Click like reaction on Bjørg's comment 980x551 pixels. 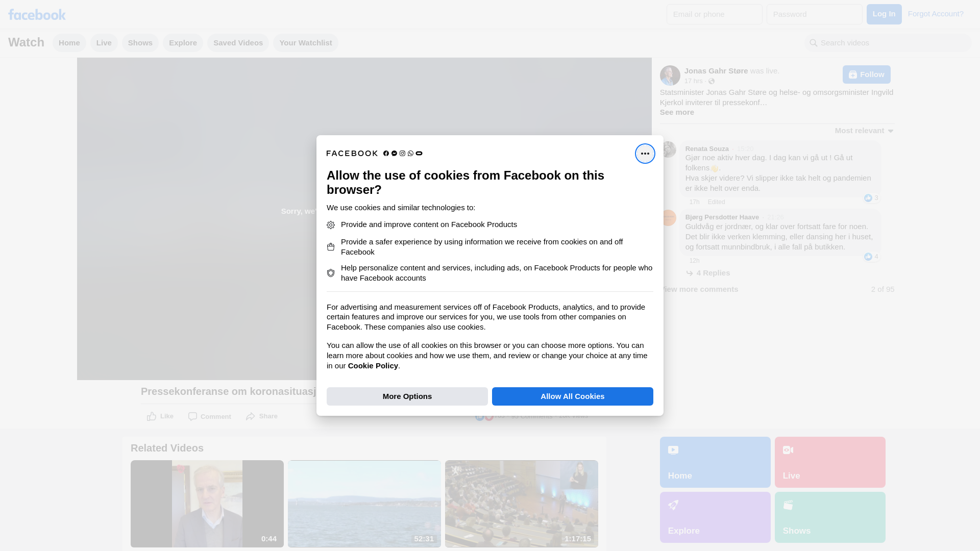(868, 257)
